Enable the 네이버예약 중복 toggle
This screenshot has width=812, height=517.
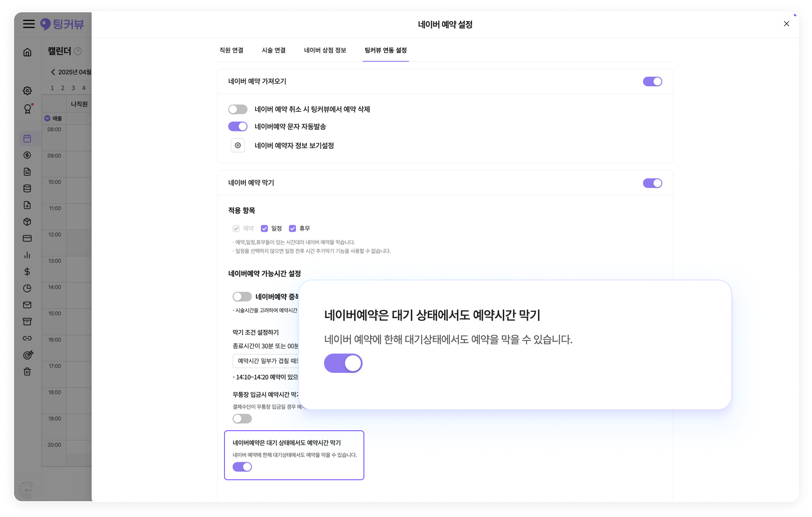[x=242, y=297]
